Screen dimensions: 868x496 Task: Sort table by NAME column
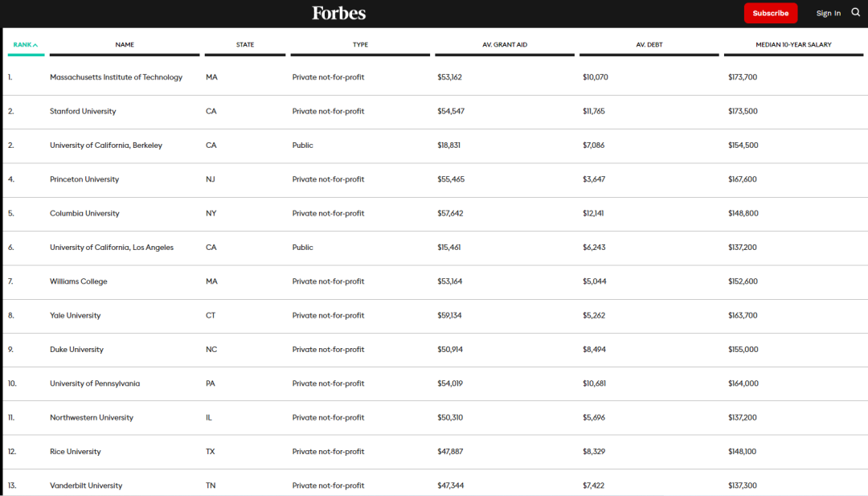pyautogui.click(x=125, y=45)
